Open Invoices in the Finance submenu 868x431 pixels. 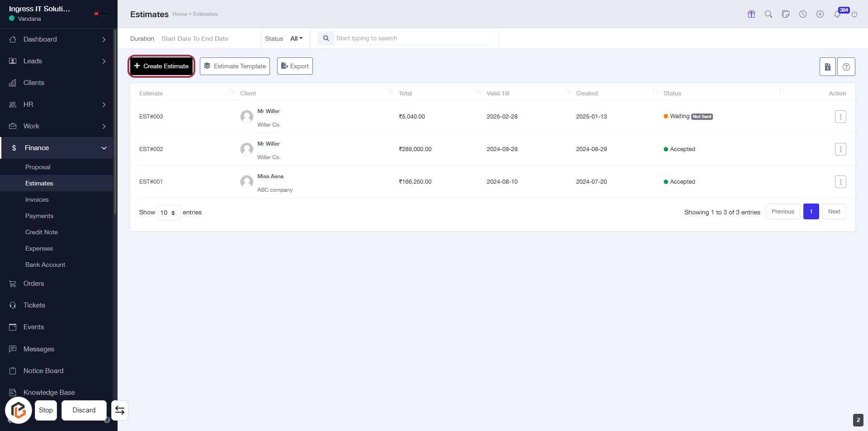tap(37, 199)
